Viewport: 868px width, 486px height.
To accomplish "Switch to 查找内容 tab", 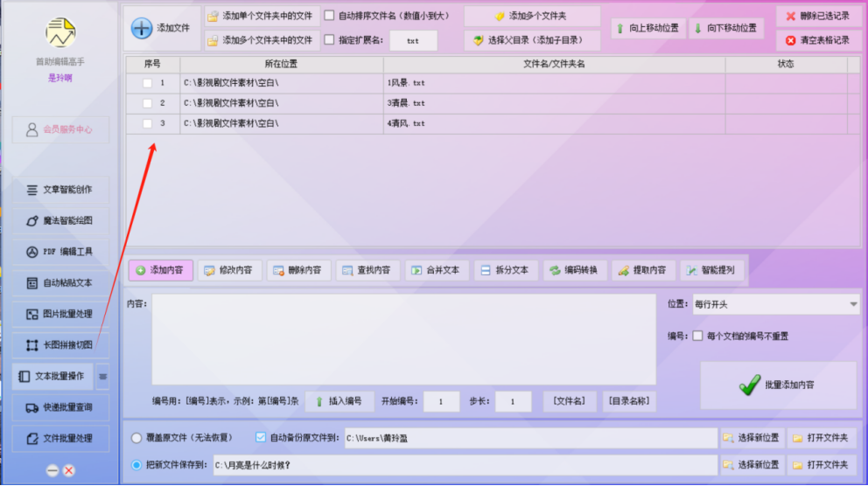I will click(x=367, y=270).
